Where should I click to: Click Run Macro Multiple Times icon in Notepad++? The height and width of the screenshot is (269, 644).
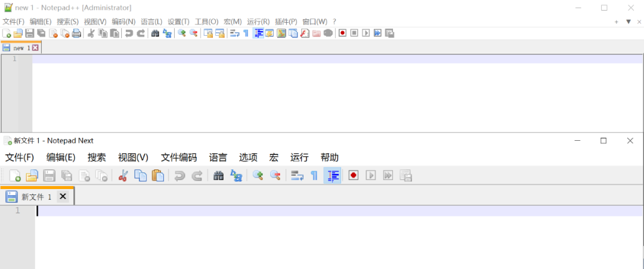pyautogui.click(x=377, y=33)
